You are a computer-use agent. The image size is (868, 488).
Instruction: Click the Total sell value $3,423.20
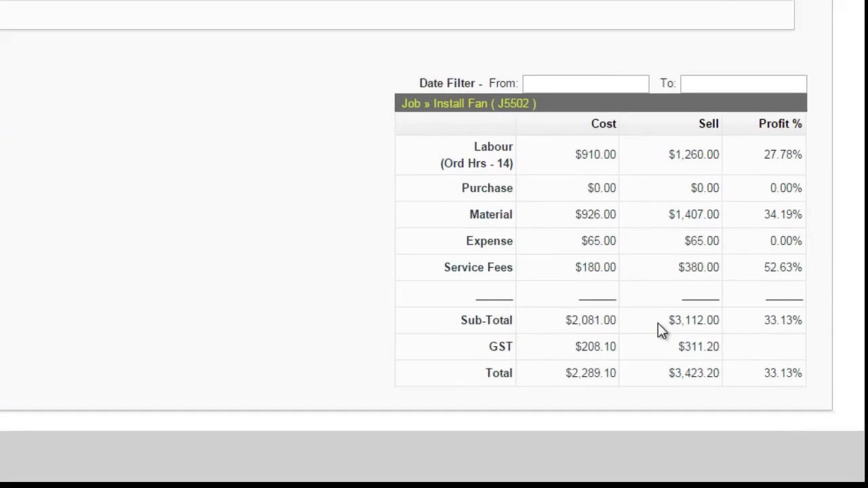click(694, 373)
